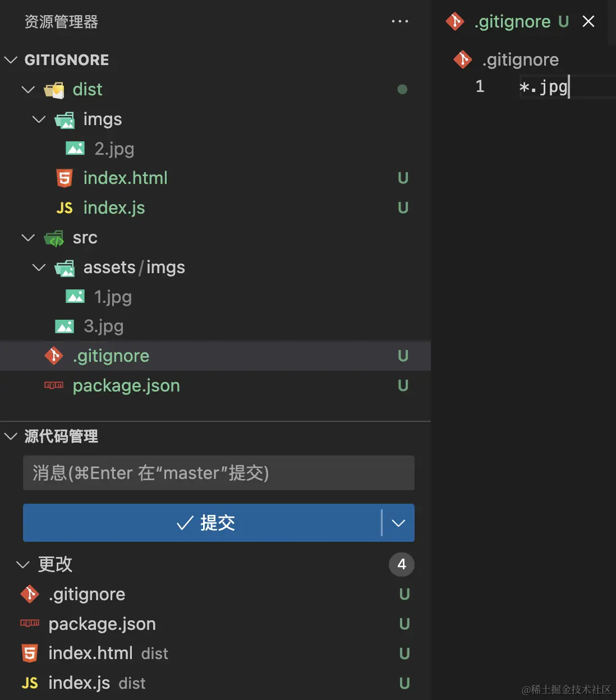Image resolution: width=616 pixels, height=700 pixels.
Task: Open index.html dist in changes list
Action: pos(91,653)
